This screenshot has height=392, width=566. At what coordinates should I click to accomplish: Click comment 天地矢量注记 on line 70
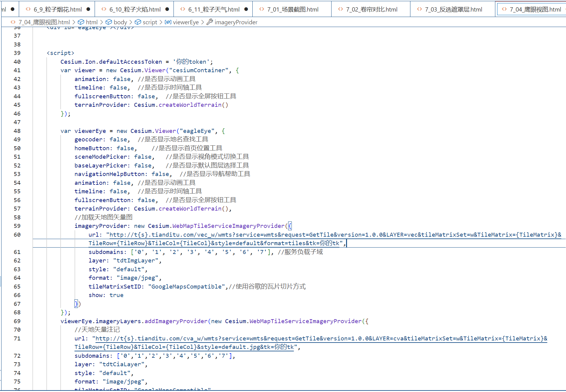[x=97, y=329]
